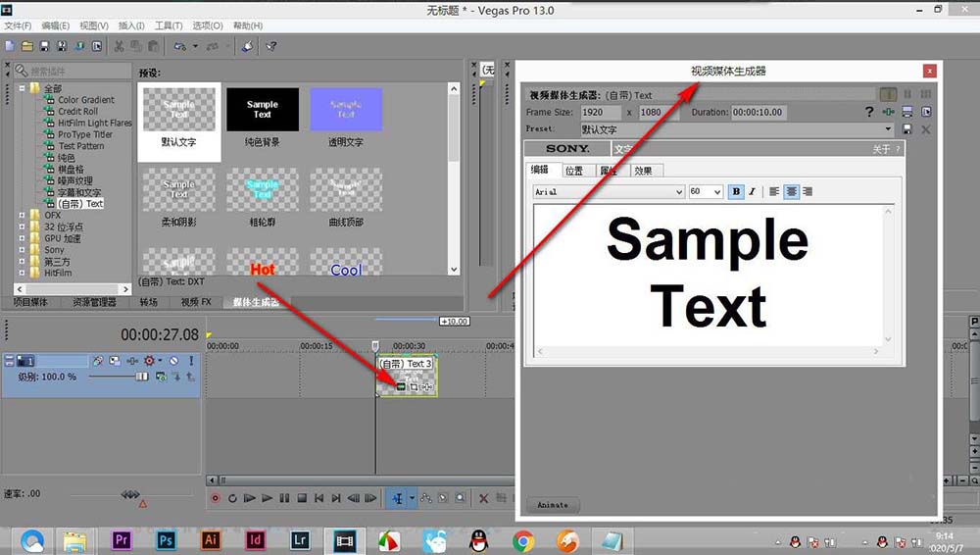Collapse the 全部 folder in tree

coord(22,88)
